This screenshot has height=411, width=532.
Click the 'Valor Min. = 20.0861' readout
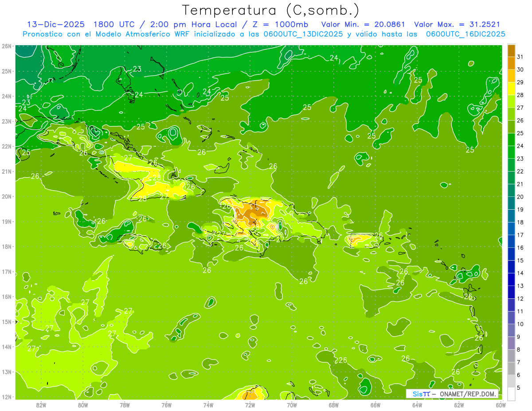pyautogui.click(x=362, y=24)
